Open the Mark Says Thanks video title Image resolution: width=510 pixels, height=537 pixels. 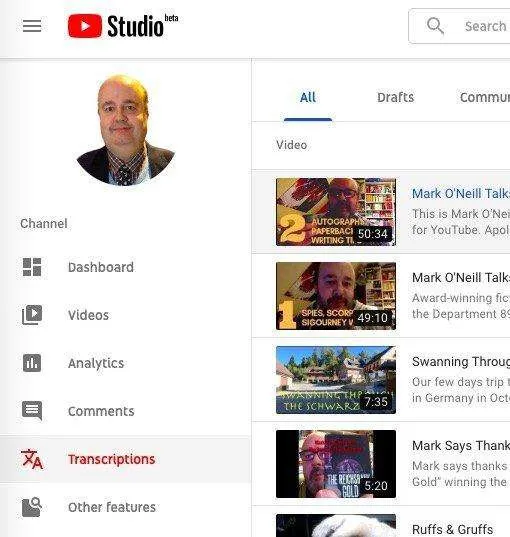tap(461, 446)
